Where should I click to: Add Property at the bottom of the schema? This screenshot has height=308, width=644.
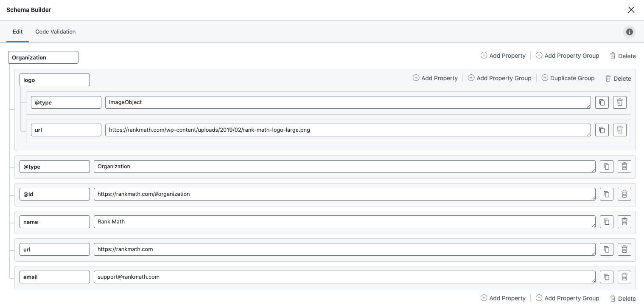(x=503, y=298)
